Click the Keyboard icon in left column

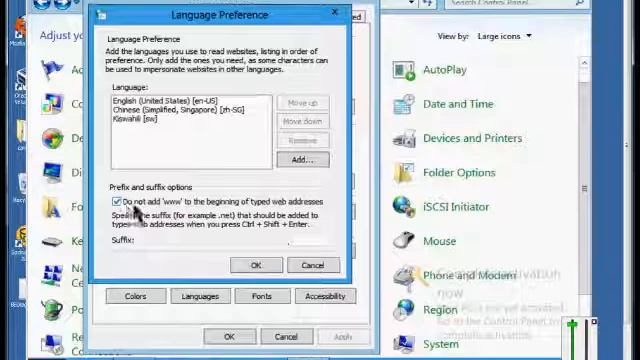click(52, 241)
